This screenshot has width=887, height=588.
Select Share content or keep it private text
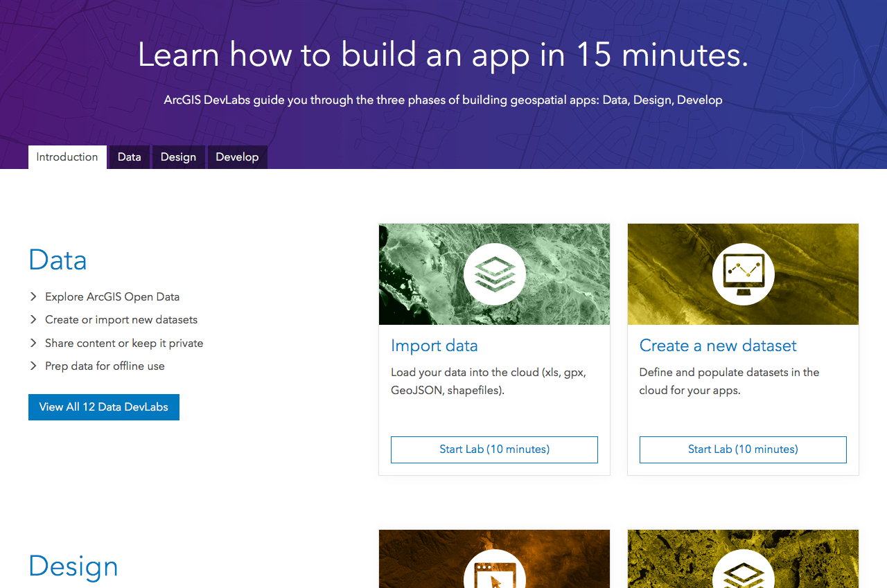point(124,343)
